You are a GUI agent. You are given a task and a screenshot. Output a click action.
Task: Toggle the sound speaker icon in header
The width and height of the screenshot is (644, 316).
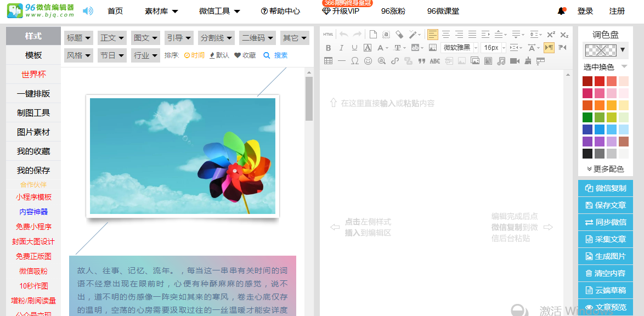(88, 11)
